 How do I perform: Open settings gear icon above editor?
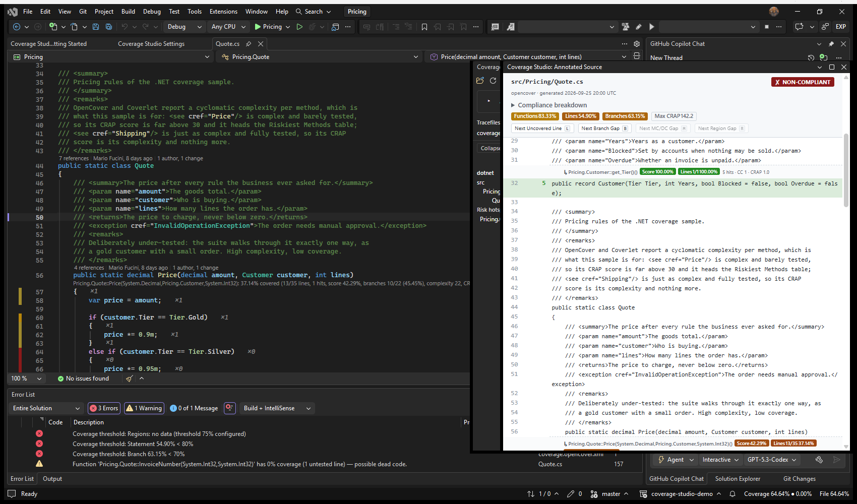point(637,44)
